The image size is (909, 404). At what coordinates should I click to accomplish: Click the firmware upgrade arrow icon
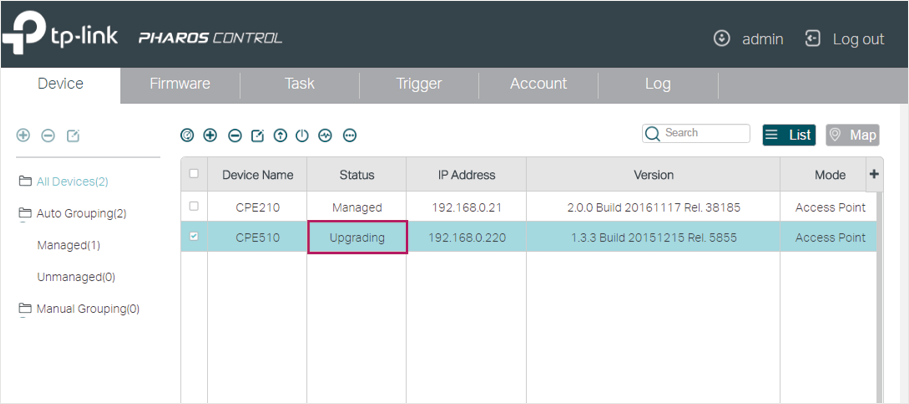click(281, 136)
